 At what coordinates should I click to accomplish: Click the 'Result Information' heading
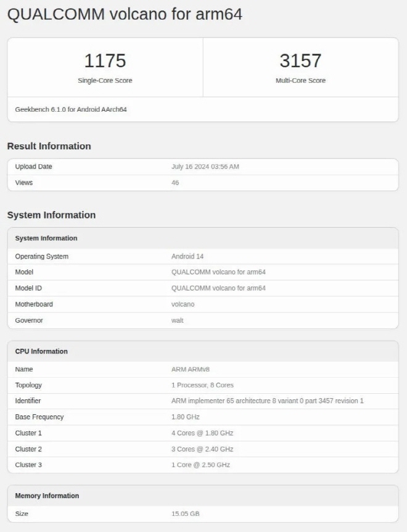point(49,146)
